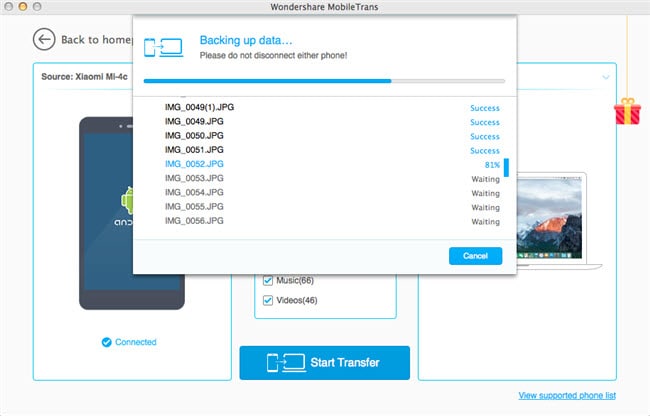Click Success status of IMG_0051.JPG
The height and width of the screenshot is (416, 650).
[x=485, y=151]
